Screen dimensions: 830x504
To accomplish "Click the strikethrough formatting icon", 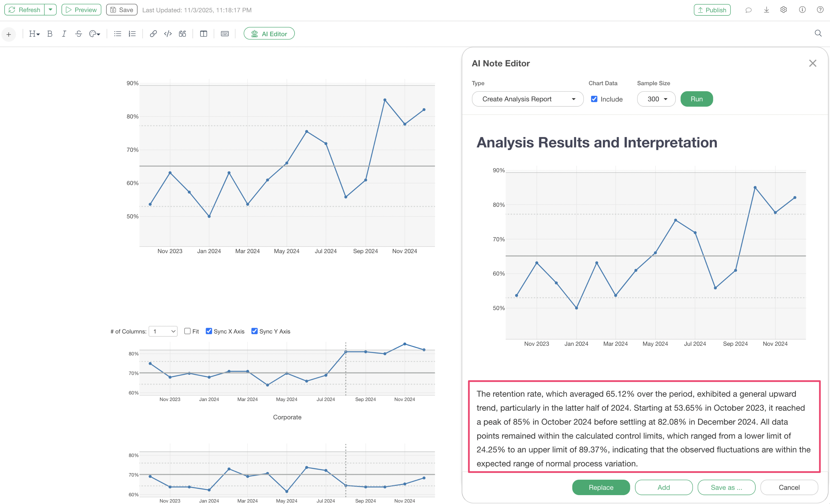I will tap(78, 34).
